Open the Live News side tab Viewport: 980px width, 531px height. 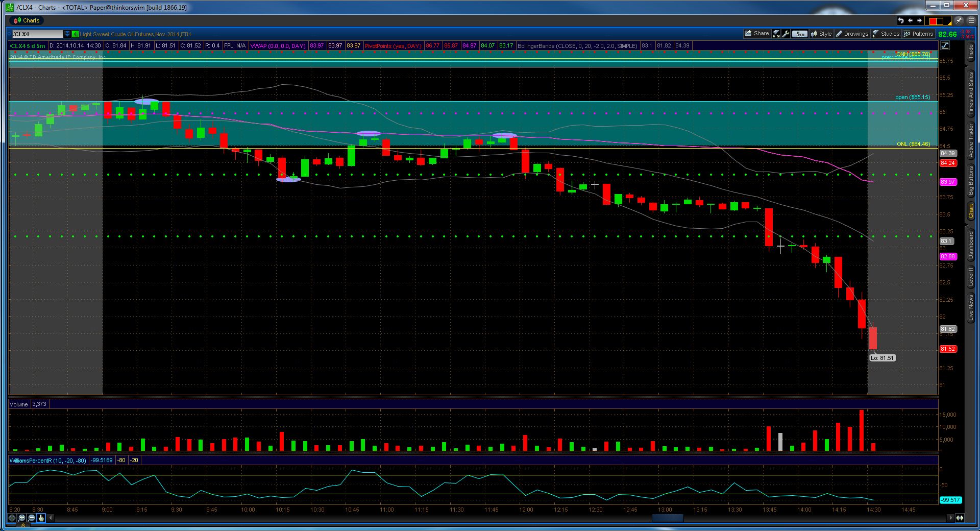pos(971,308)
